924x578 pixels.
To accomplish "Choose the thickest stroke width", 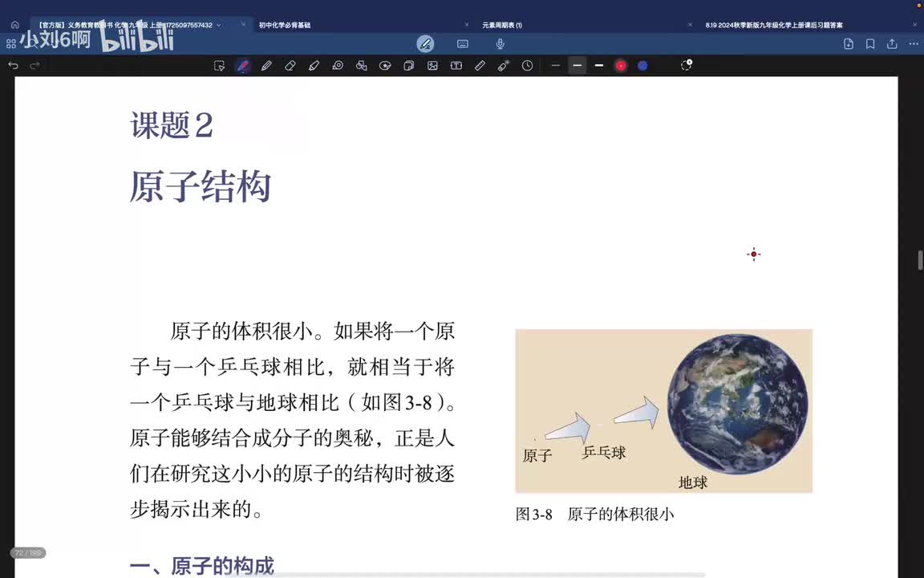I will click(x=598, y=66).
